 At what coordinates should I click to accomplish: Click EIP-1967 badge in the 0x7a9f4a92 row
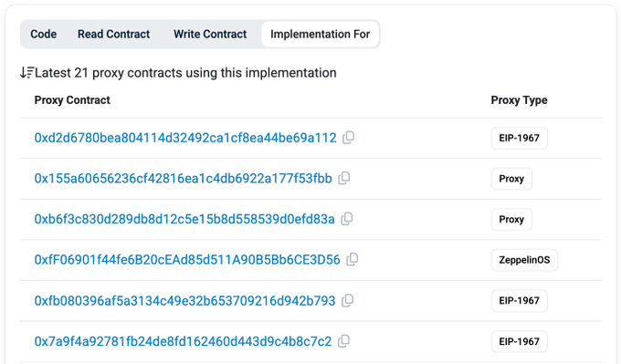click(520, 341)
